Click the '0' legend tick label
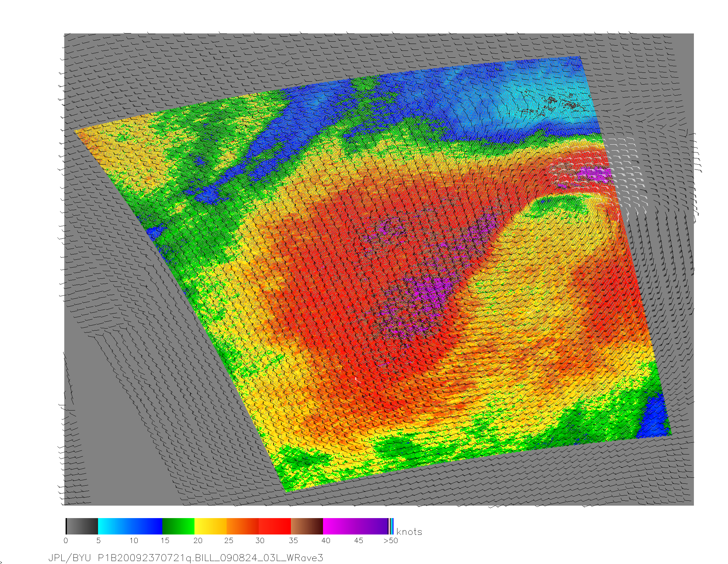 [66, 541]
